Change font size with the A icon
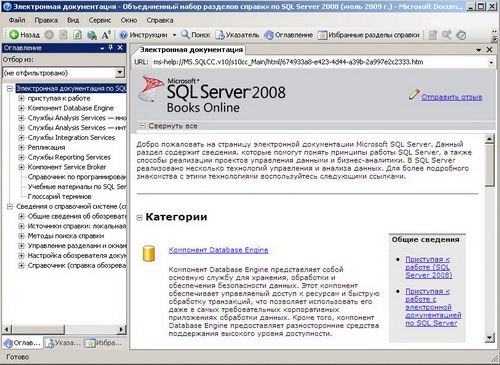Screen dimensions: 500x365 106,35
